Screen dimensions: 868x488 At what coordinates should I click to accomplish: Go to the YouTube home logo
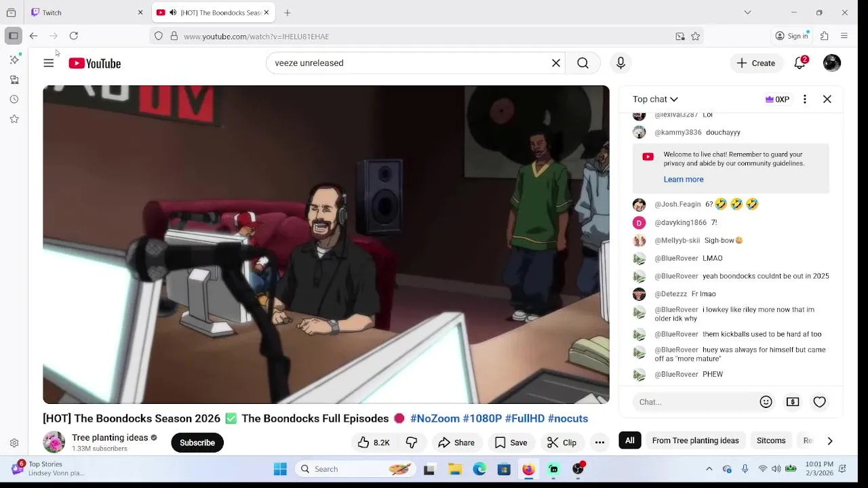click(x=94, y=63)
